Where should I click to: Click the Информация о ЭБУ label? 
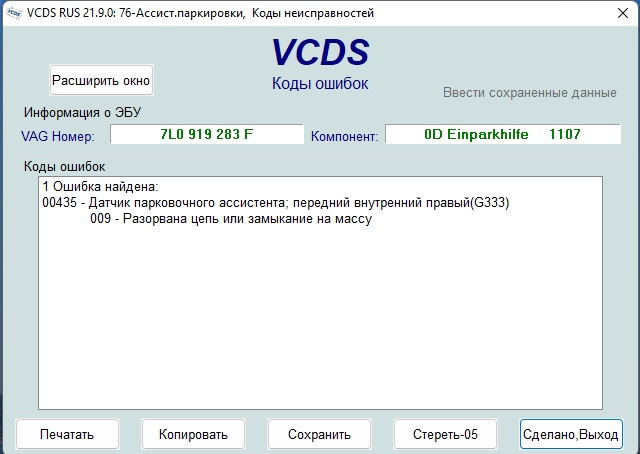tap(82, 112)
